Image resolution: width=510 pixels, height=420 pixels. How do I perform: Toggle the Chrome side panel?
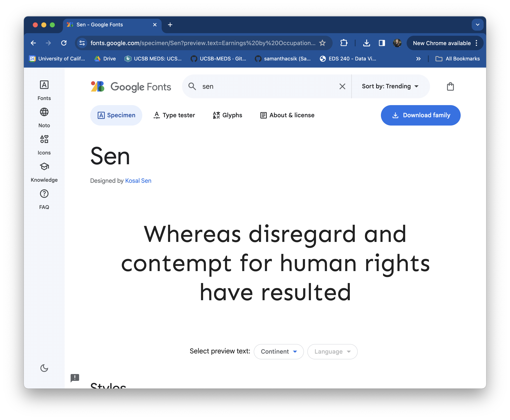(x=382, y=43)
